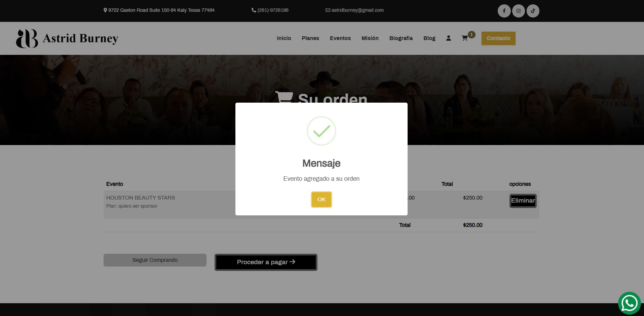Click the Mensaje dialog title
Image resolution: width=644 pixels, height=316 pixels.
click(x=321, y=163)
